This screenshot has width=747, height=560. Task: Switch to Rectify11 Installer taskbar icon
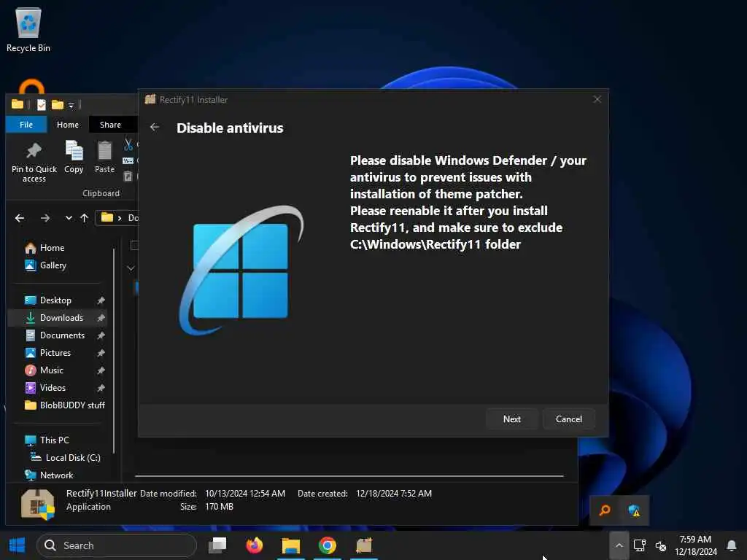[364, 545]
